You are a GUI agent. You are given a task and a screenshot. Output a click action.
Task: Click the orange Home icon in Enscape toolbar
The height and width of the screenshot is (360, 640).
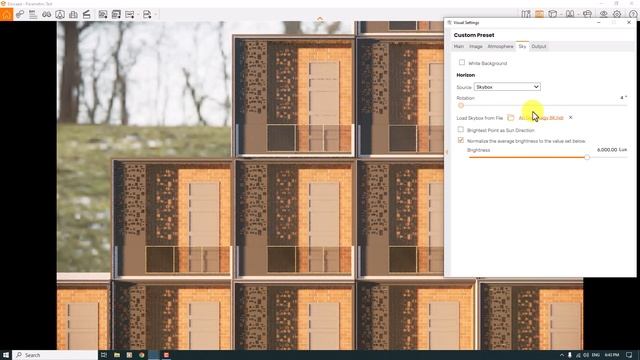pyautogui.click(x=6, y=14)
